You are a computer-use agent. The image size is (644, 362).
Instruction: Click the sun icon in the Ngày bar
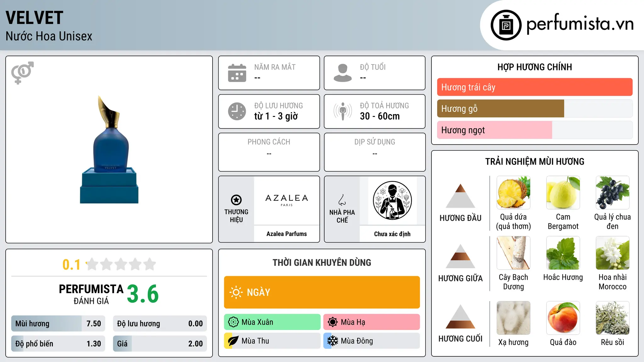236,292
